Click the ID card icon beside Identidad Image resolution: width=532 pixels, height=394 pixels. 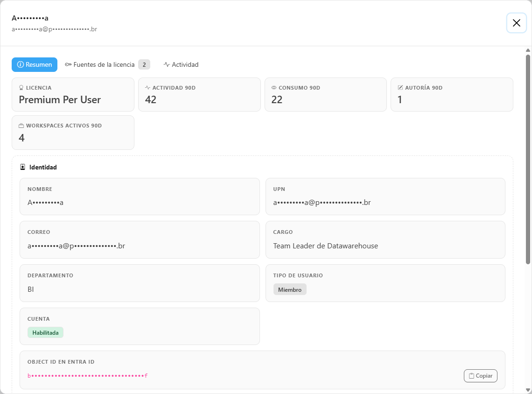tap(23, 167)
